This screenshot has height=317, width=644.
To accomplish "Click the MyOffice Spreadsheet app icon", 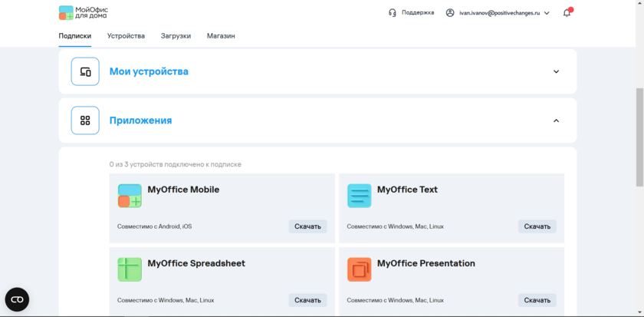I will click(x=130, y=269).
